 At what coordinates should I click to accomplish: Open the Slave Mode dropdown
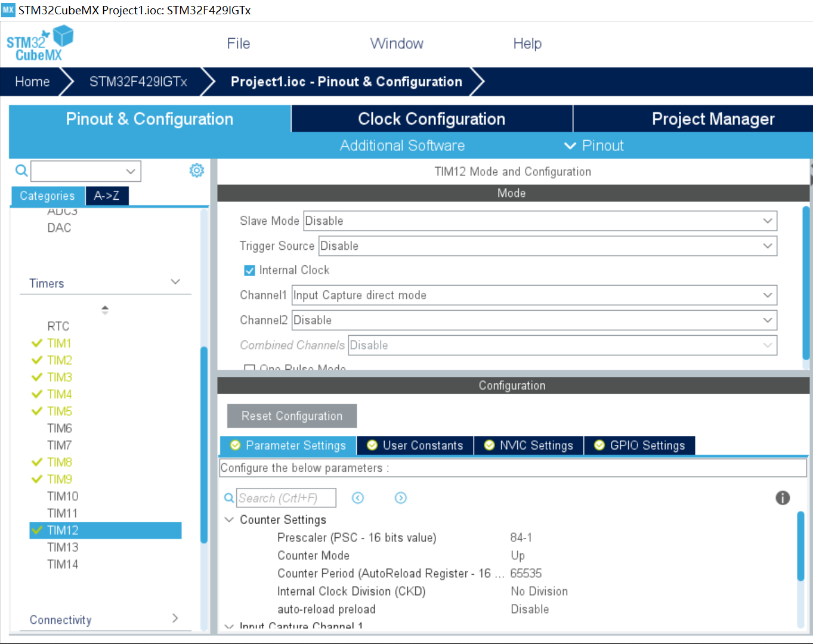pos(540,221)
